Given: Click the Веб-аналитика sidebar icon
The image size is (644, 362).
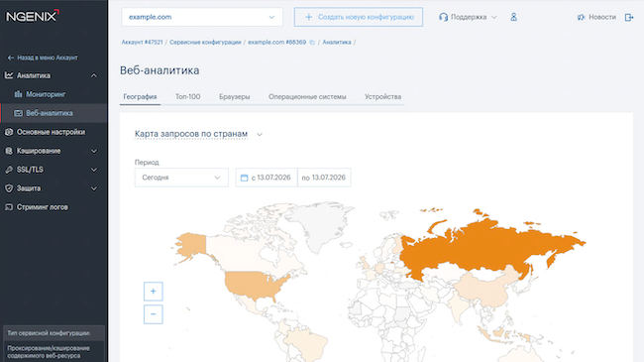Looking at the screenshot, I should tap(18, 113).
